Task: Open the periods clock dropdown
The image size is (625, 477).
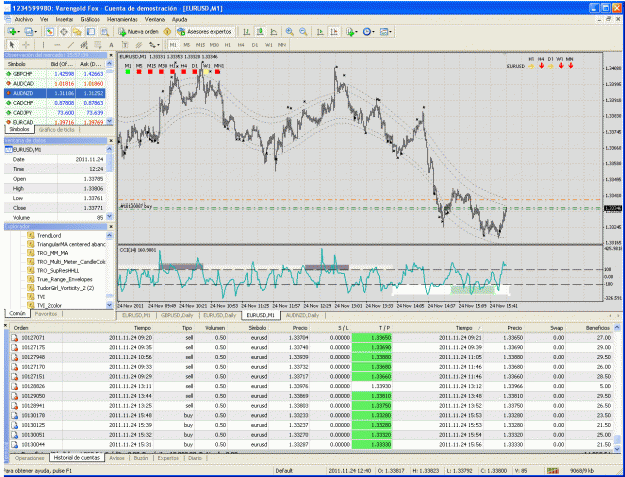Action: pyautogui.click(x=369, y=32)
